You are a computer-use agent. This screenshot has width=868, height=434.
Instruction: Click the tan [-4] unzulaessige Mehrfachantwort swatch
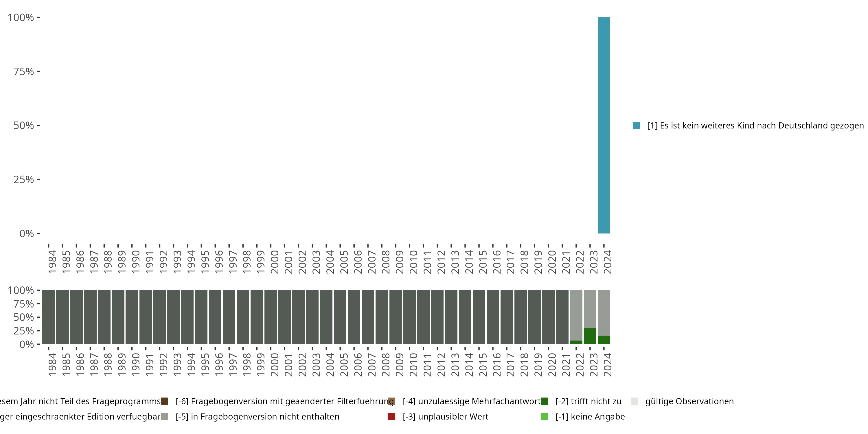point(391,401)
